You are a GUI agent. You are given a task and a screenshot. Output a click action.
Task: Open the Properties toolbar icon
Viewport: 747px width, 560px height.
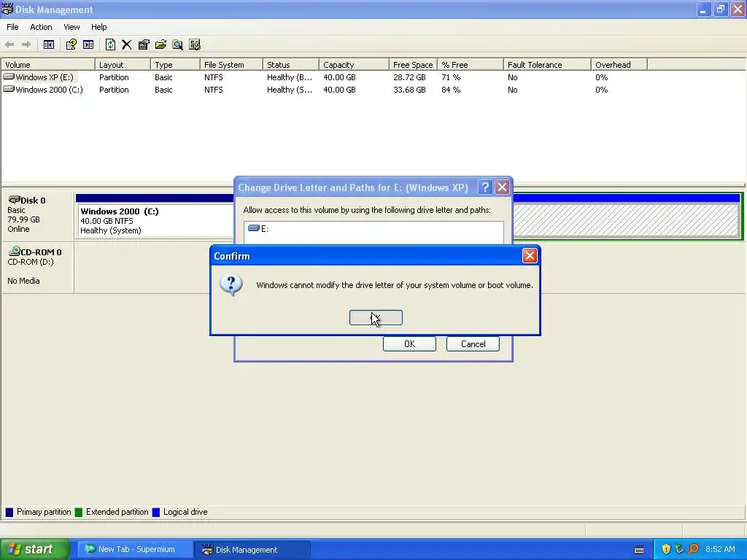pyautogui.click(x=144, y=44)
